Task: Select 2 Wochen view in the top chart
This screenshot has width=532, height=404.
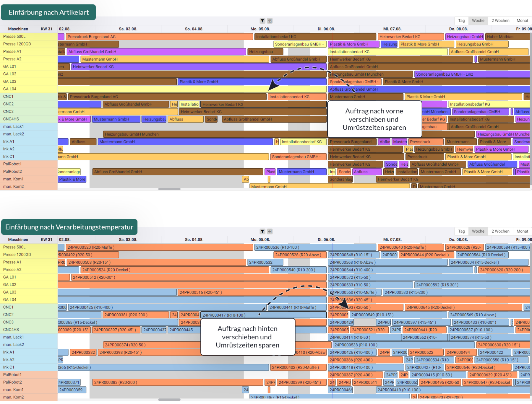Action: (x=500, y=20)
